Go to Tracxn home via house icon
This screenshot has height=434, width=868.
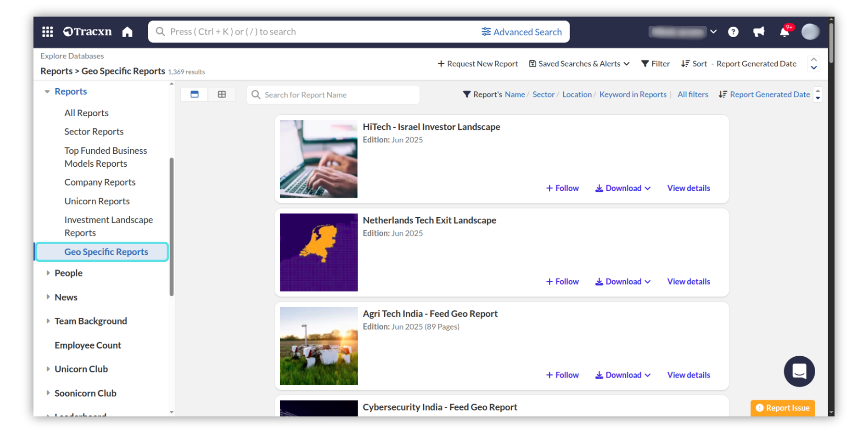click(x=127, y=32)
